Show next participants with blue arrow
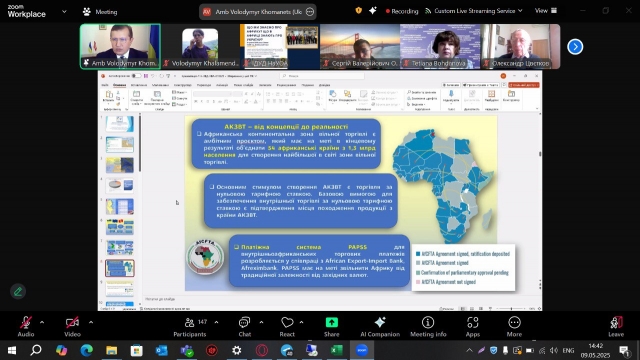This screenshot has width=640, height=360. (x=575, y=47)
